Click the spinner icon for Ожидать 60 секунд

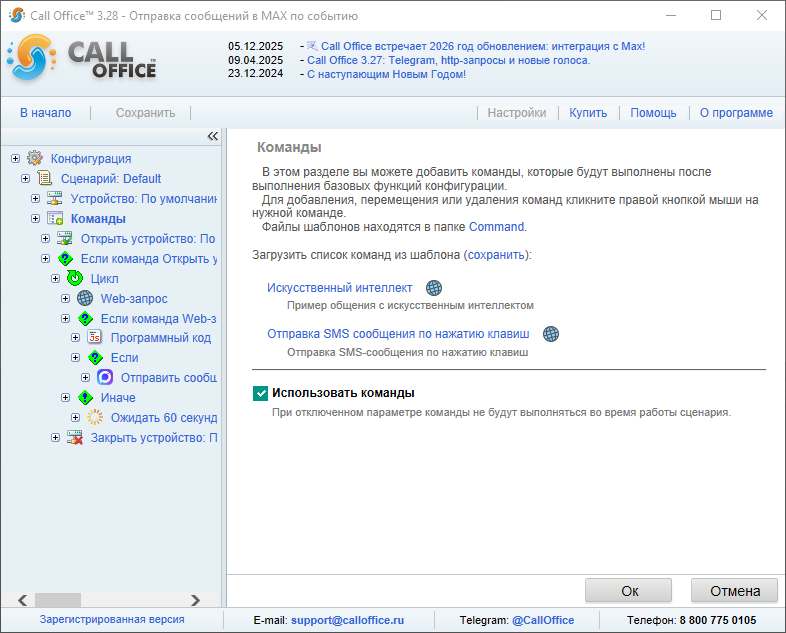(95, 418)
